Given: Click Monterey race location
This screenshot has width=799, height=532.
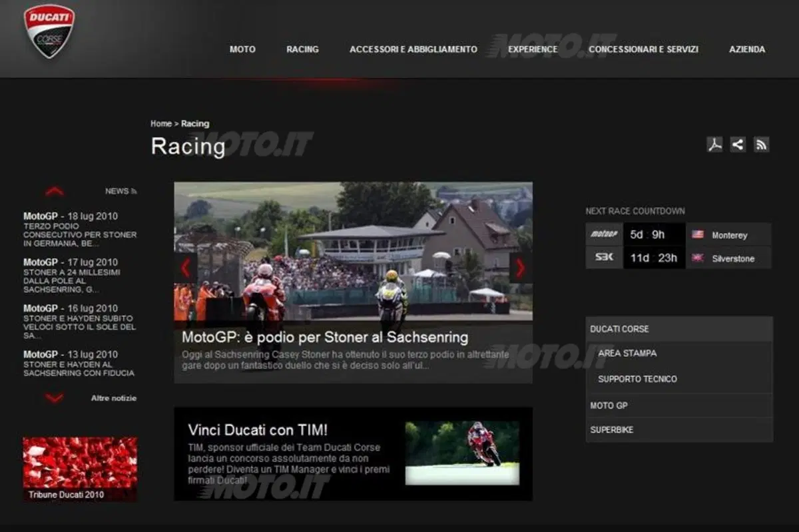Looking at the screenshot, I should pos(730,235).
